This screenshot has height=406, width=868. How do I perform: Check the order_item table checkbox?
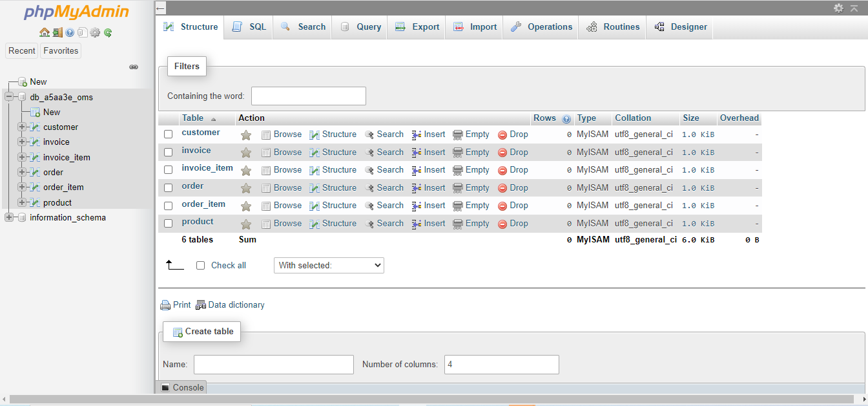click(x=169, y=206)
